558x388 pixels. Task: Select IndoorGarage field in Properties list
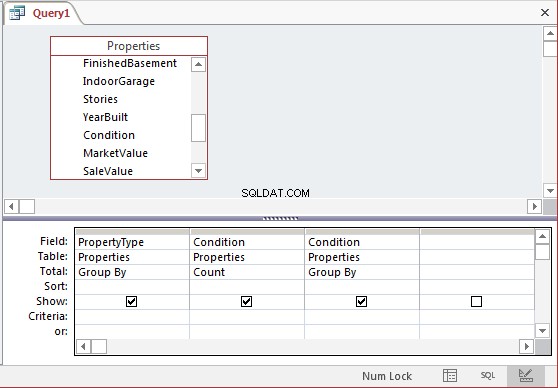pos(119,81)
